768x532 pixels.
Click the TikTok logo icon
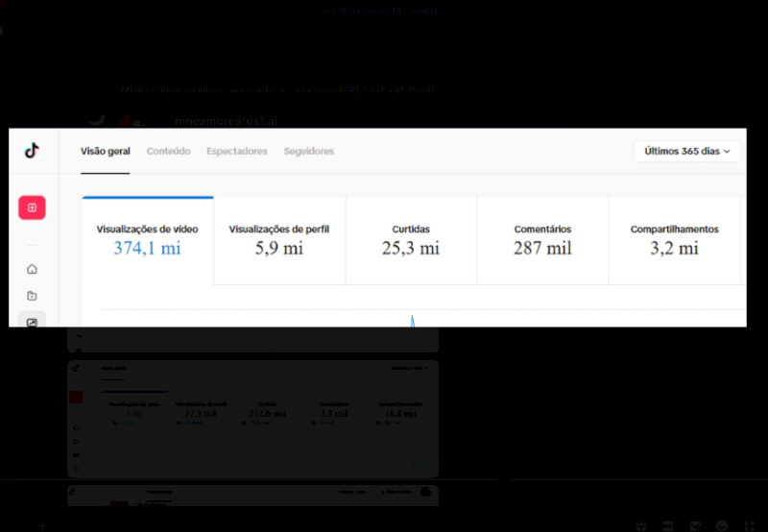pyautogui.click(x=32, y=151)
